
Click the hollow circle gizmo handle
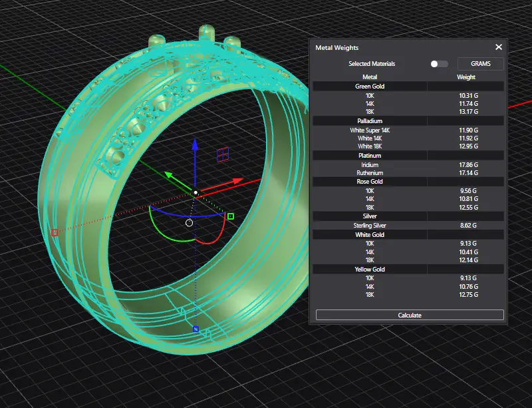(x=190, y=223)
